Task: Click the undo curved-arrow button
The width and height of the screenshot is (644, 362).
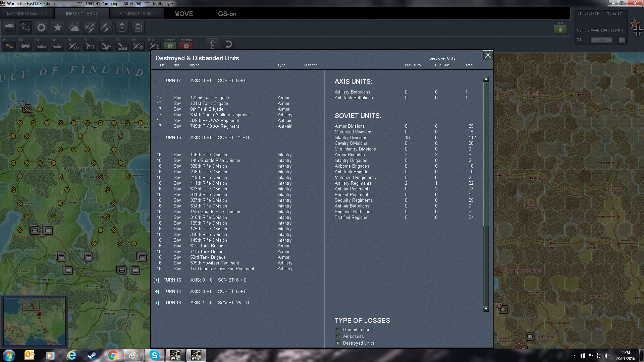Action: (x=228, y=44)
